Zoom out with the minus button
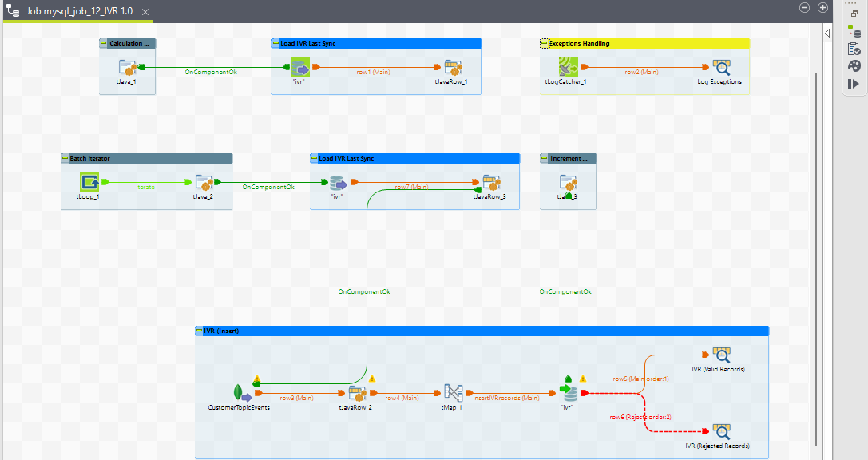868x460 pixels. point(804,7)
